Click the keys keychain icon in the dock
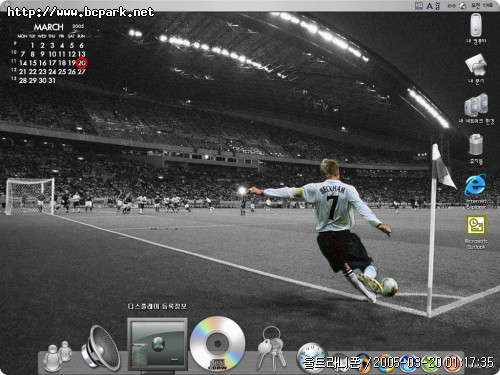 click(271, 348)
